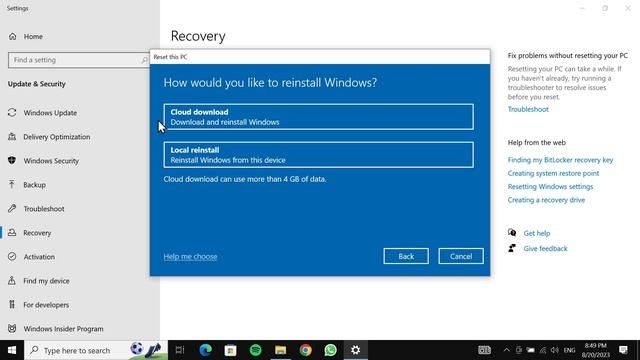Open Spotify from taskbar
Image resolution: width=640 pixels, height=360 pixels.
(x=256, y=350)
